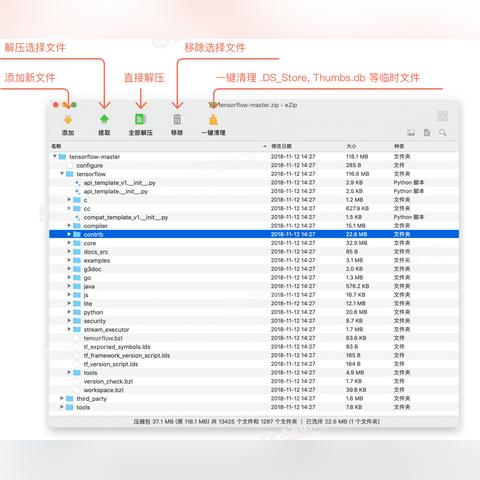Click the 116.6 MB size of tensorflow
480x480 pixels.
[357, 174]
